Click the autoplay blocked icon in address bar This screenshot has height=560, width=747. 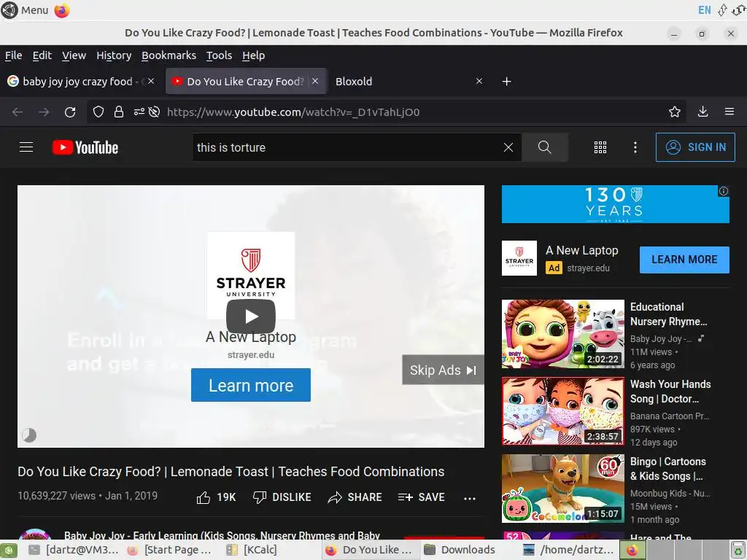pos(154,112)
